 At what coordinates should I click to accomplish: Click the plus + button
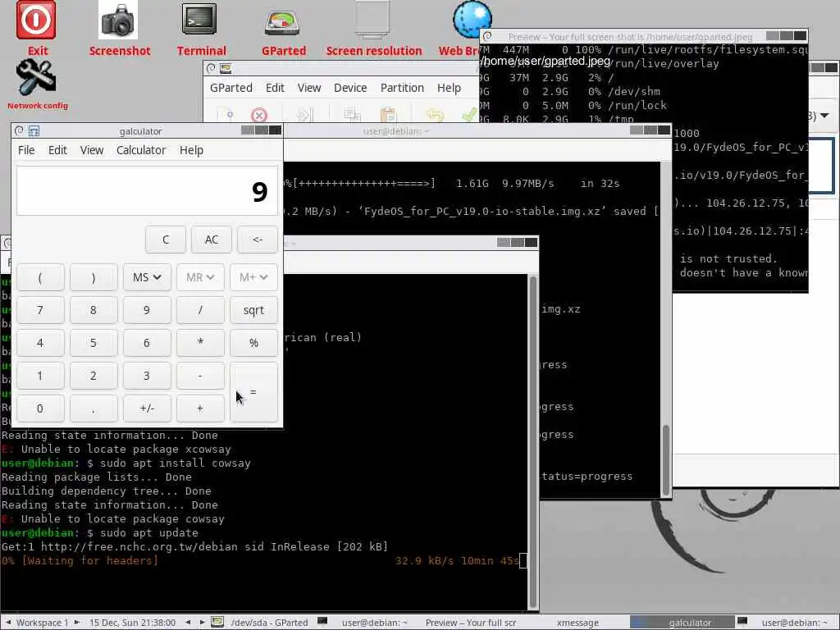click(200, 409)
